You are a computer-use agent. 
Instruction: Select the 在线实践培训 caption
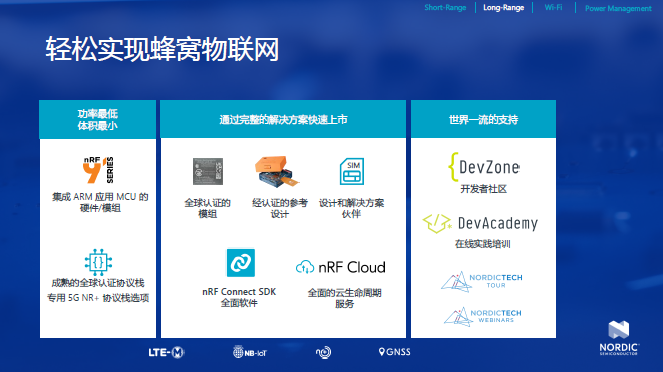(x=483, y=244)
